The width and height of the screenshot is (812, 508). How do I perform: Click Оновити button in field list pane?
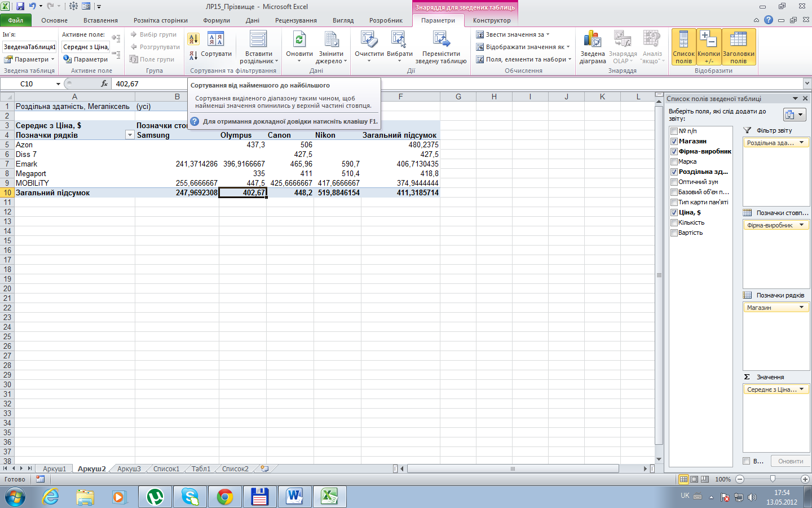tap(791, 461)
